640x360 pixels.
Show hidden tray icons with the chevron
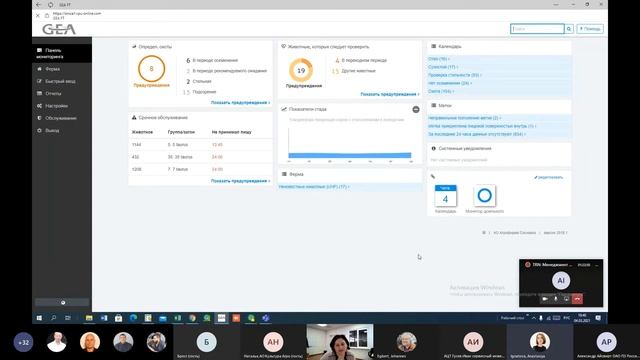tap(534, 318)
